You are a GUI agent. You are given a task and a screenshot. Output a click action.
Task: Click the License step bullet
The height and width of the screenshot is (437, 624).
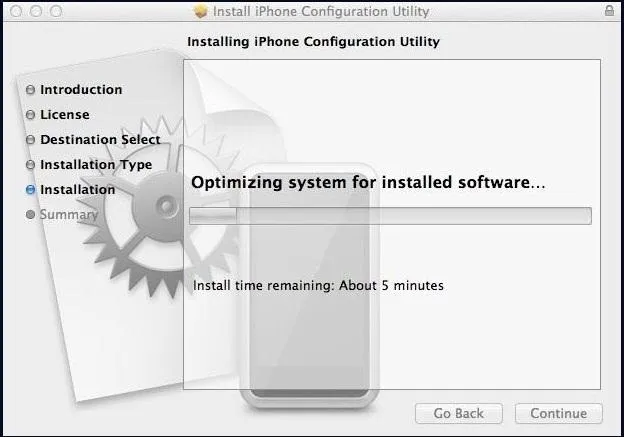tap(30, 115)
